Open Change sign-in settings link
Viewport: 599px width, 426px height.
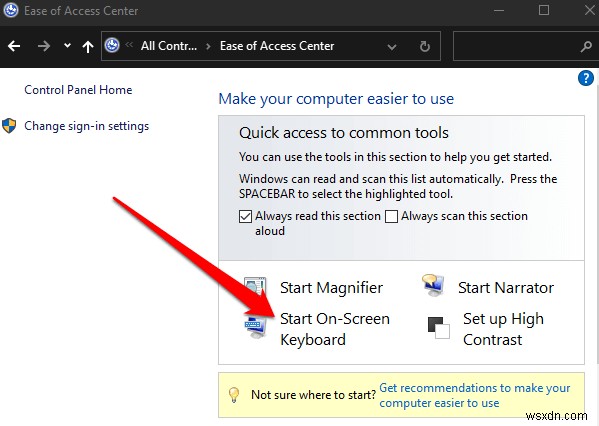click(86, 126)
